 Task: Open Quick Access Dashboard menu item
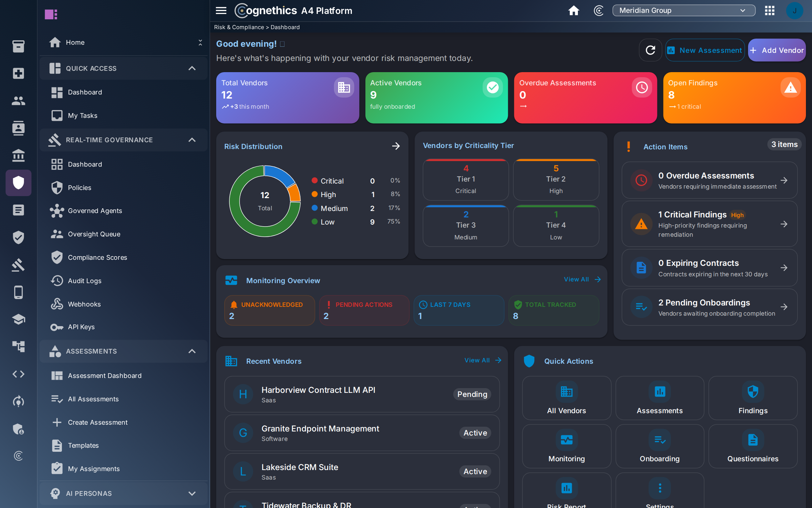pyautogui.click(x=123, y=92)
